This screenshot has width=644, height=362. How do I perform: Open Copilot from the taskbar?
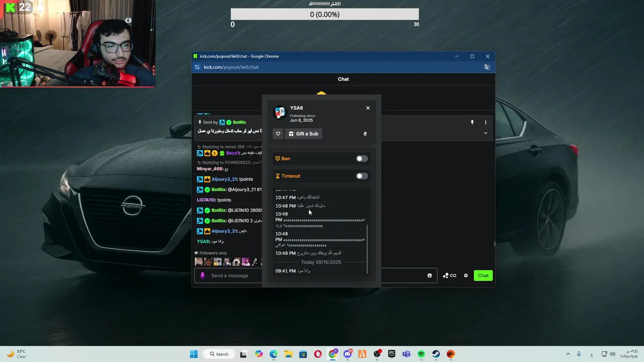click(259, 354)
